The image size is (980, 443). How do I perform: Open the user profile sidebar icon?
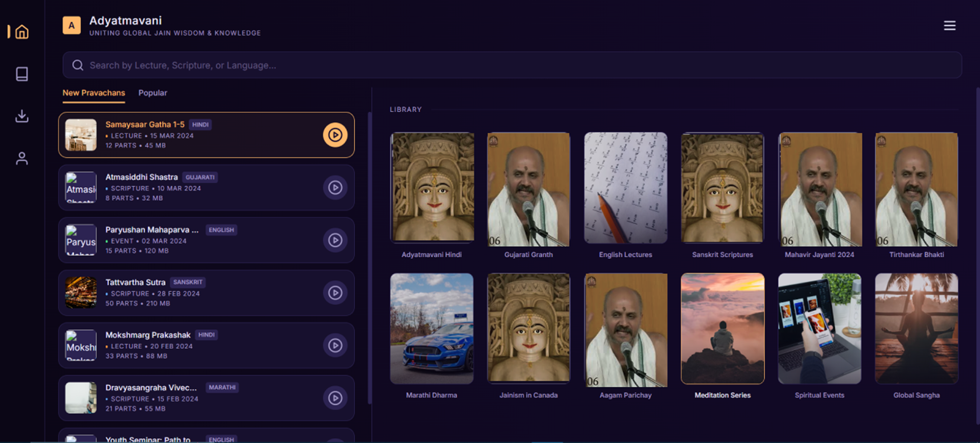(22, 158)
